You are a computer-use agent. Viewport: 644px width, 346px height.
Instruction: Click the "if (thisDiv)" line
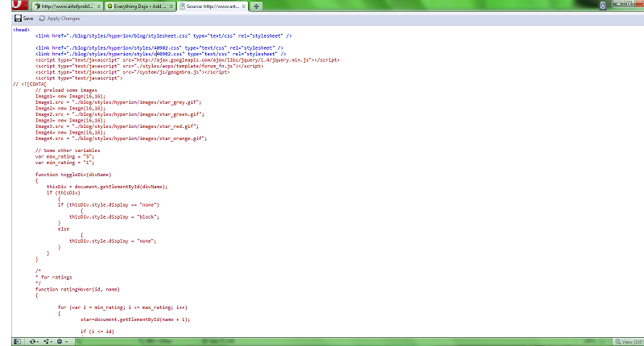[x=64, y=193]
